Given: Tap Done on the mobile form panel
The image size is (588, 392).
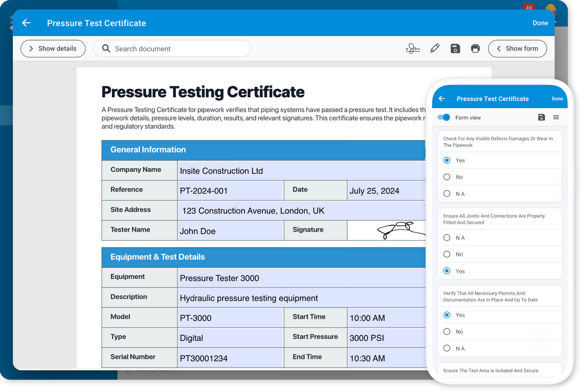Looking at the screenshot, I should (x=557, y=98).
